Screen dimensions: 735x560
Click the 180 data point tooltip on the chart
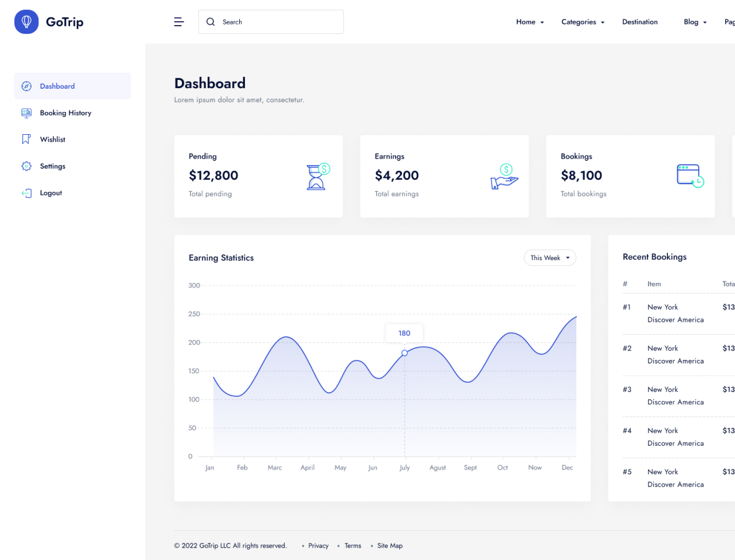pos(404,333)
